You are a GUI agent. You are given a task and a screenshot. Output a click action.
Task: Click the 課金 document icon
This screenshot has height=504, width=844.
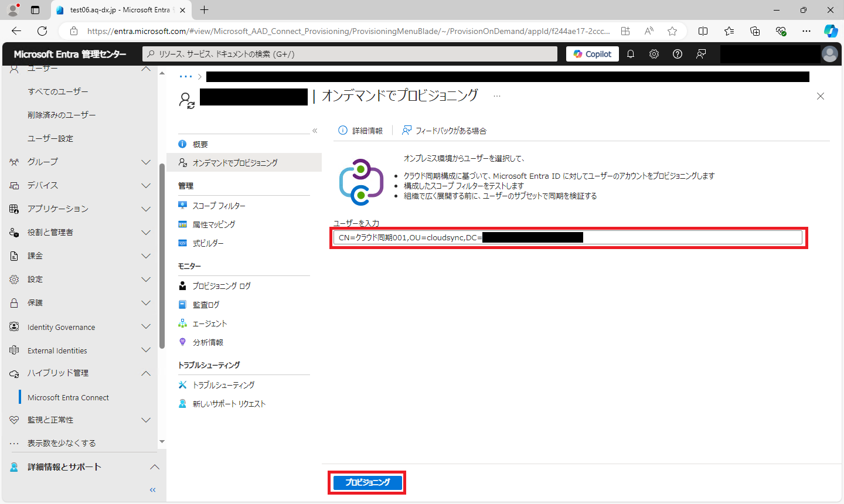(14, 256)
